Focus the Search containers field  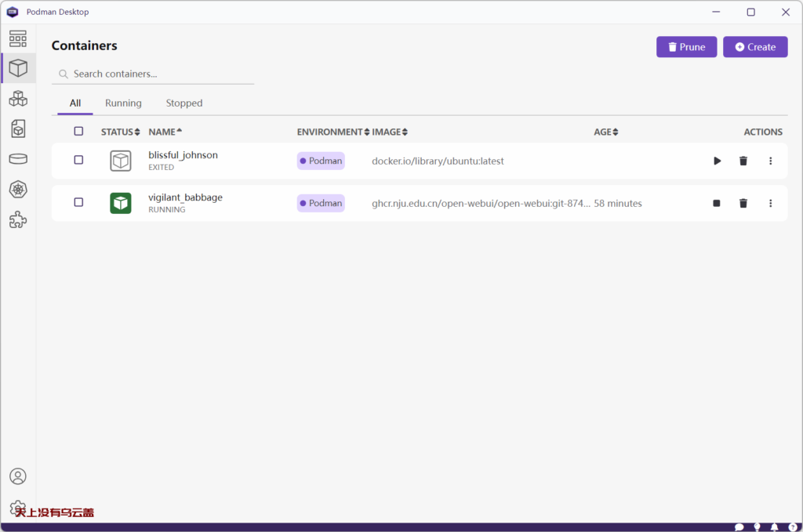pyautogui.click(x=153, y=74)
